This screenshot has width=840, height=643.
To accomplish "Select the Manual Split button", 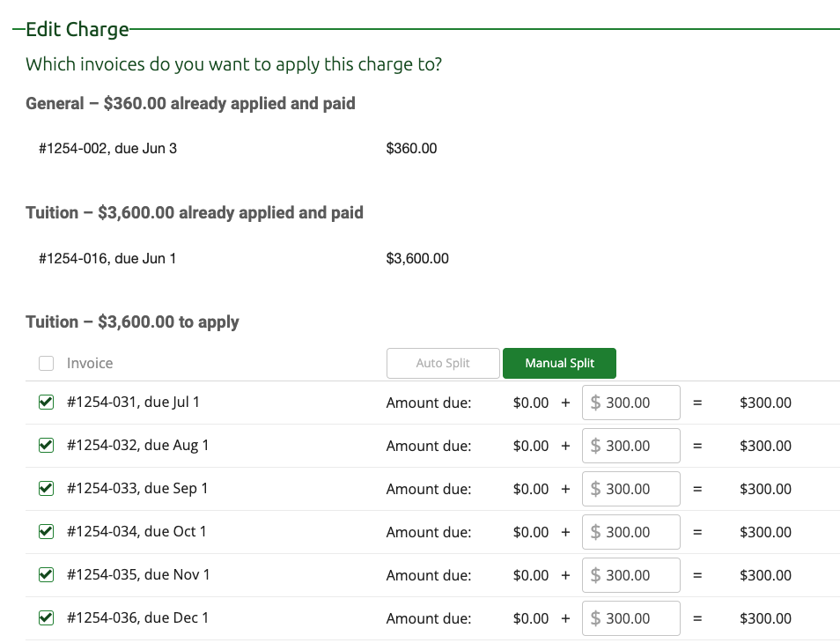I will point(559,363).
